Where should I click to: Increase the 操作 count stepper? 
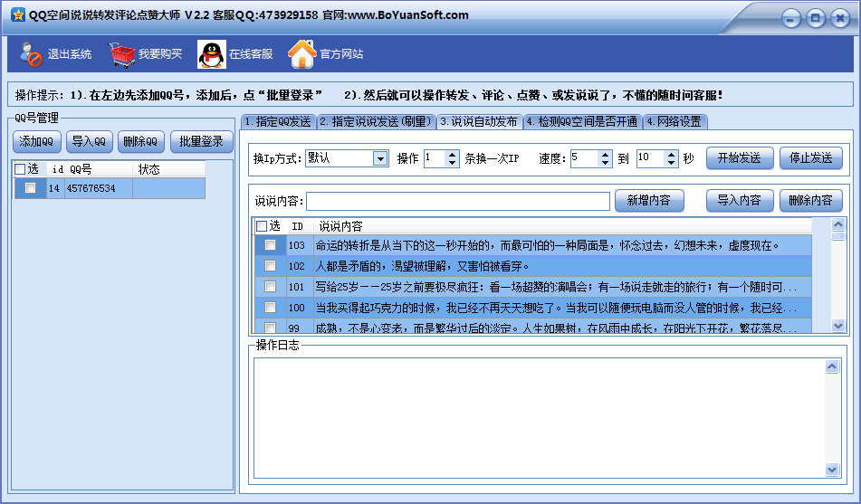[452, 155]
